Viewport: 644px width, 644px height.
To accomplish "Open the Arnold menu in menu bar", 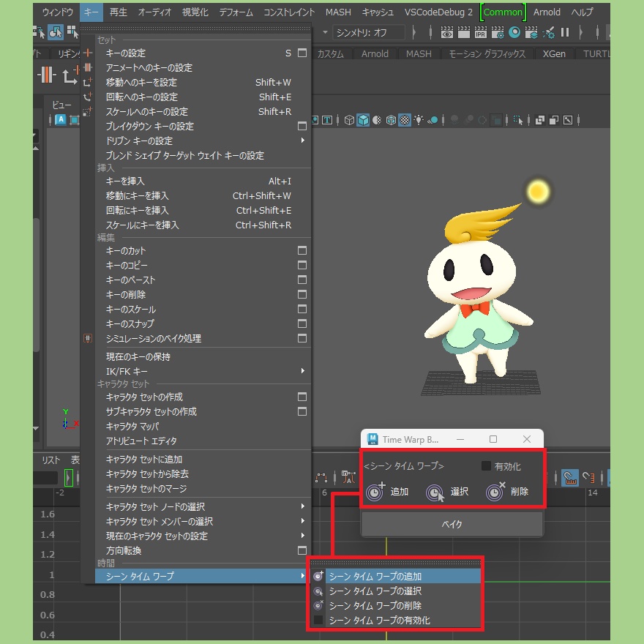I will click(x=547, y=12).
